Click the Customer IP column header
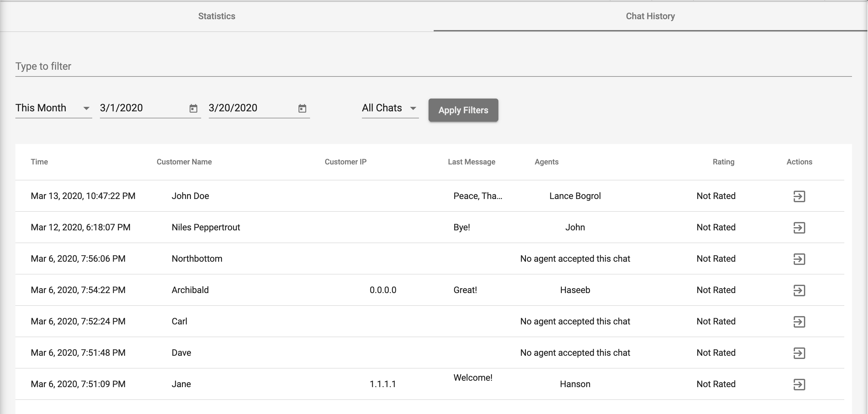 click(x=345, y=162)
